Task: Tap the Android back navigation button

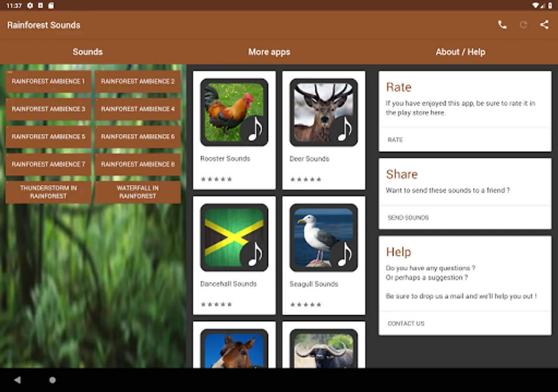Action: pyautogui.click(x=17, y=380)
